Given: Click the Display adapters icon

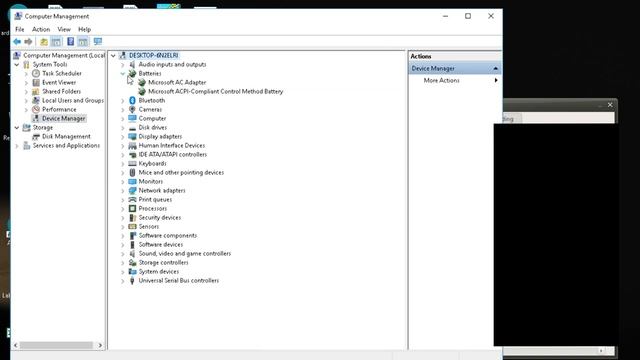Looking at the screenshot, I should (132, 136).
